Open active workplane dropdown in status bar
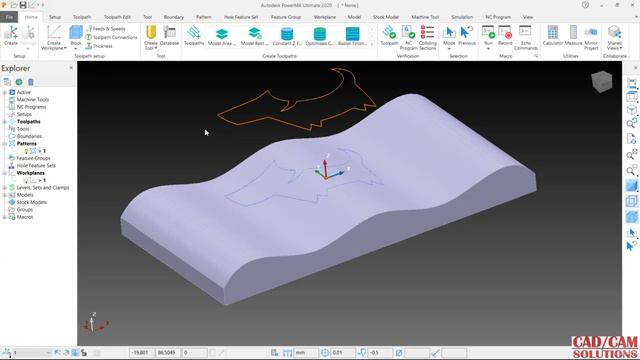 point(49,353)
